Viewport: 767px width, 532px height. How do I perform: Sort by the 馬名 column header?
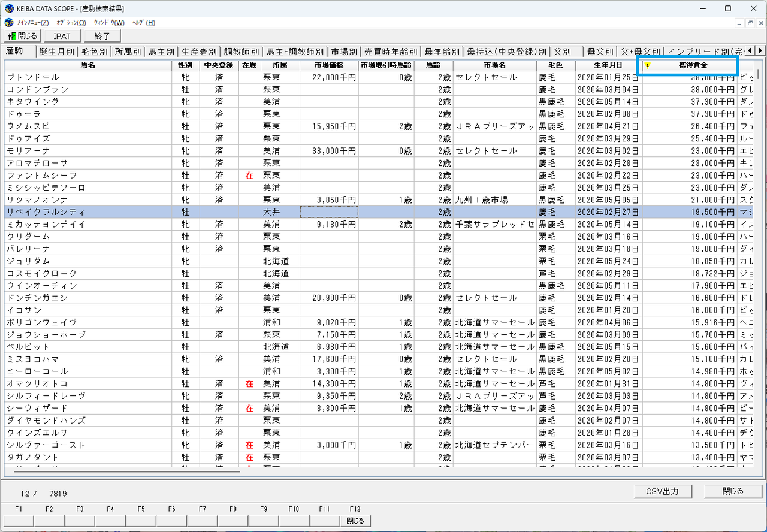click(x=88, y=65)
